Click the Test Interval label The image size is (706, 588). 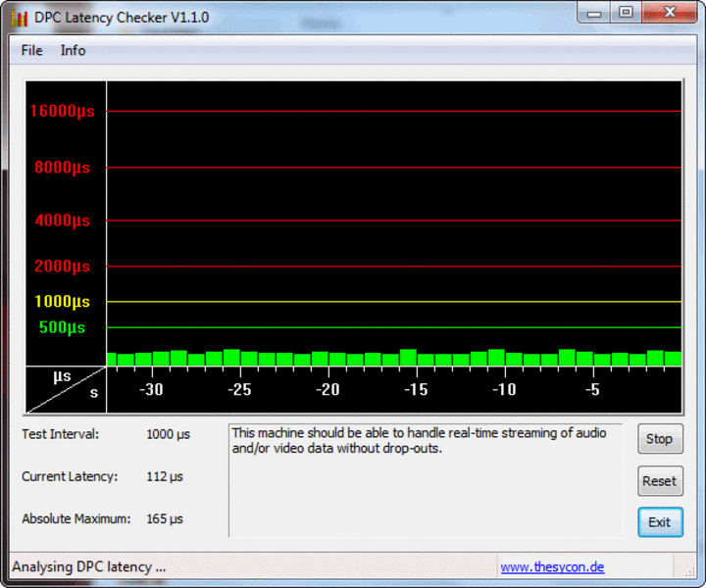click(61, 434)
